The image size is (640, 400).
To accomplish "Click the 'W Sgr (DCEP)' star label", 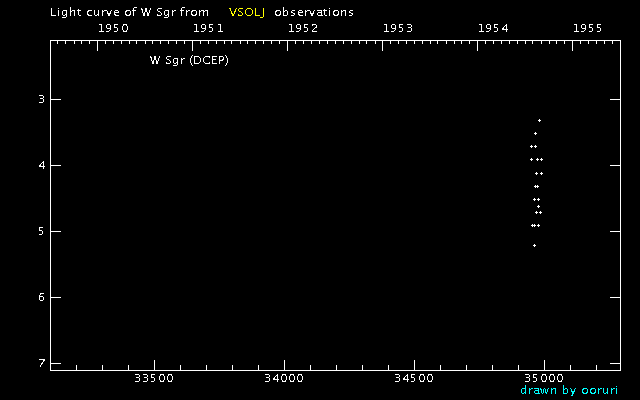I will [x=190, y=60].
